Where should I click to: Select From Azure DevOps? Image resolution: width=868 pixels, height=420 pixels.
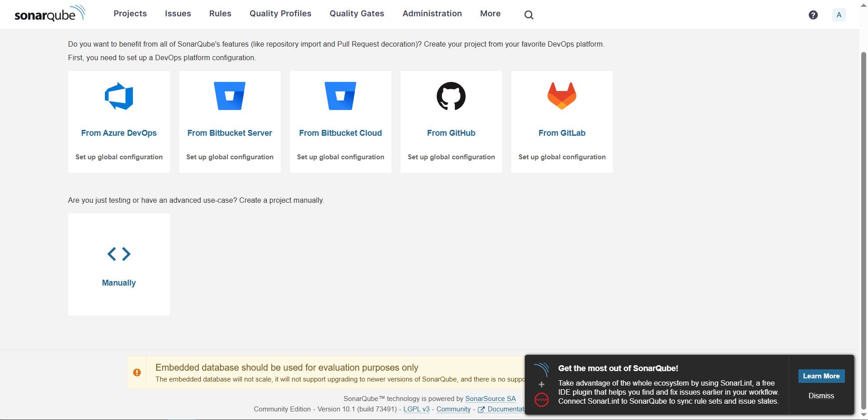(119, 133)
